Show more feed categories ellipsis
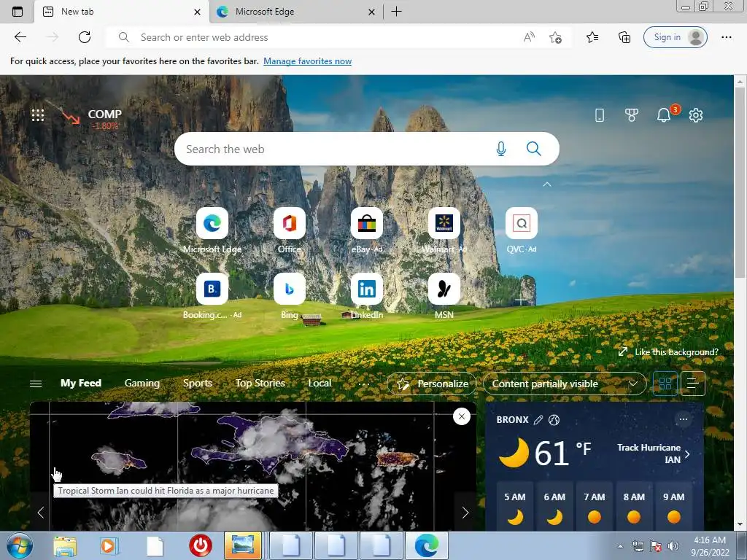 click(x=363, y=384)
